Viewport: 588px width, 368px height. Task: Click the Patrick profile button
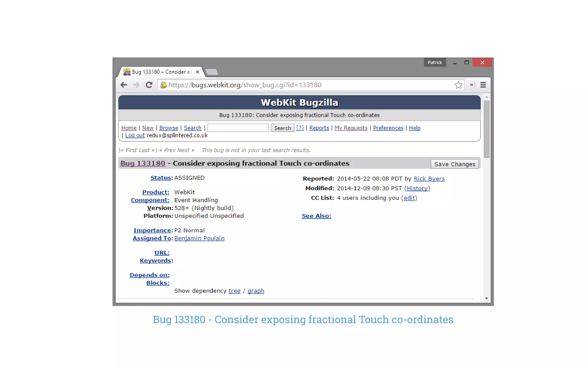(x=435, y=62)
